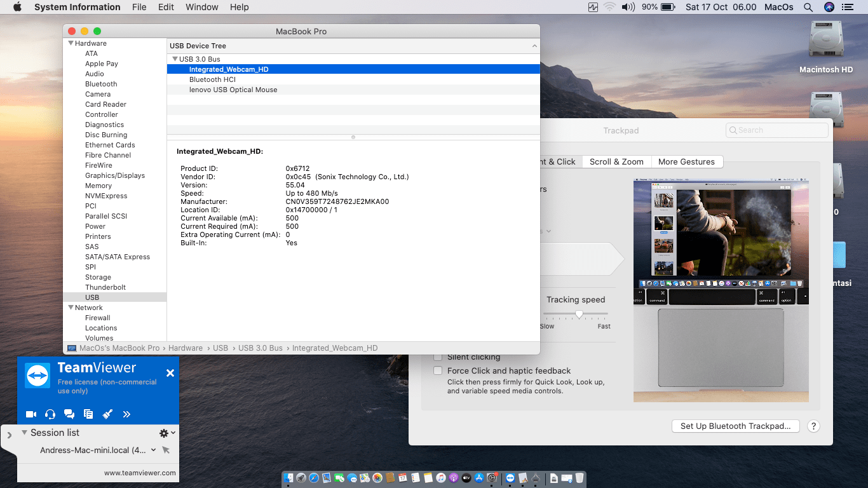868x488 pixels.
Task: Open volume control in menu bar
Action: click(x=628, y=7)
